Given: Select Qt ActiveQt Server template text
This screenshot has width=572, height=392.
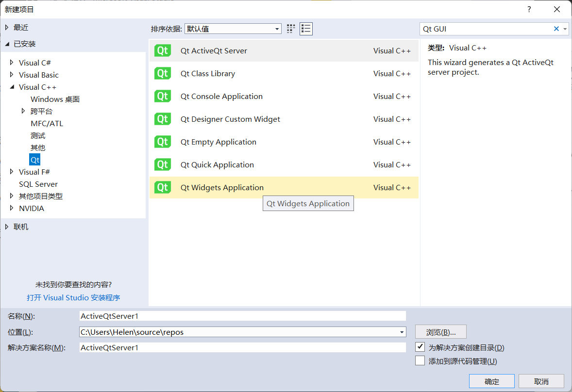Looking at the screenshot, I should pos(214,50).
